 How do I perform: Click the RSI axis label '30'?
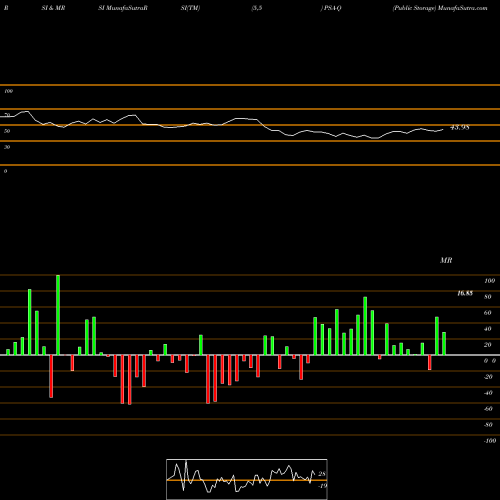click(x=7, y=147)
